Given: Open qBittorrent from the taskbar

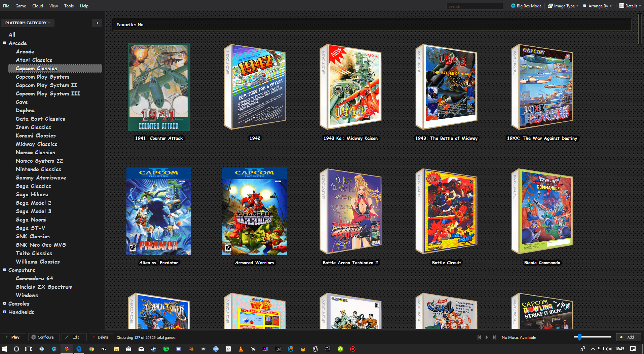Looking at the screenshot, I should (x=216, y=349).
